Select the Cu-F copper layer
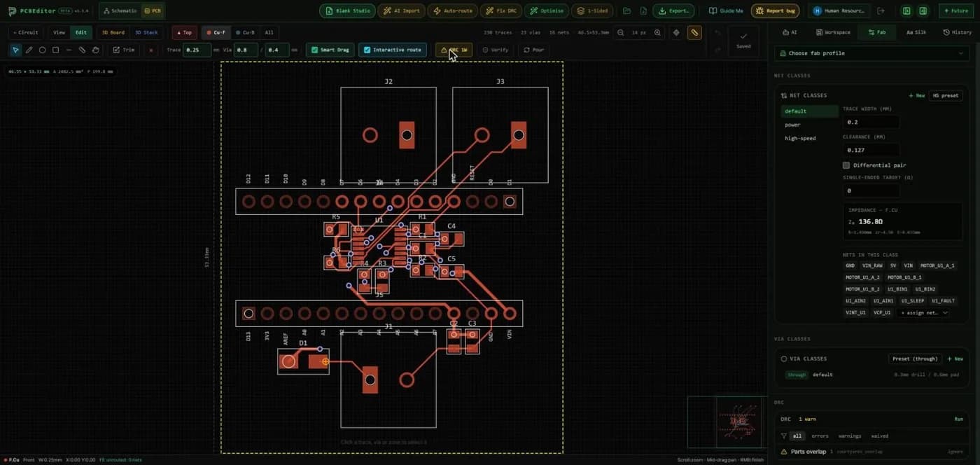This screenshot has width=980, height=465. coord(216,32)
